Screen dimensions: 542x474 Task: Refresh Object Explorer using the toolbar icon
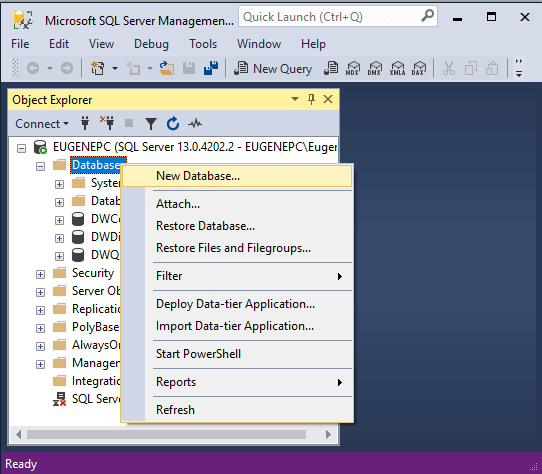coord(173,123)
